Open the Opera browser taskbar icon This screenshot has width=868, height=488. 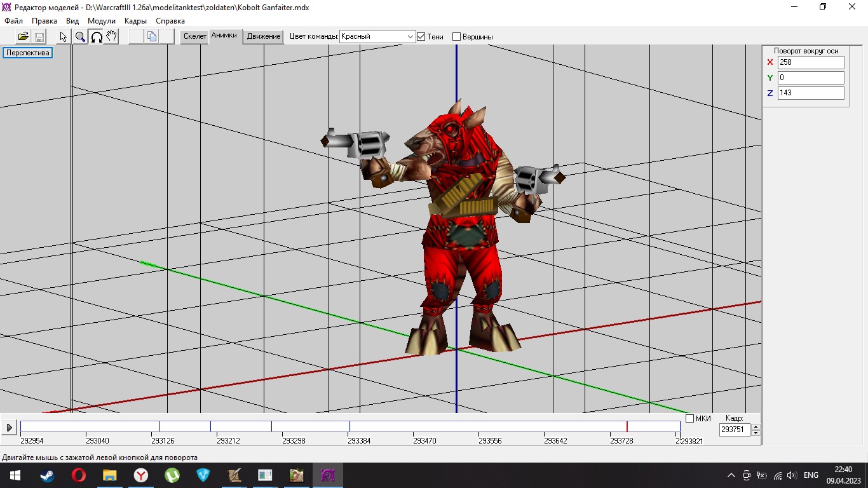point(79,475)
